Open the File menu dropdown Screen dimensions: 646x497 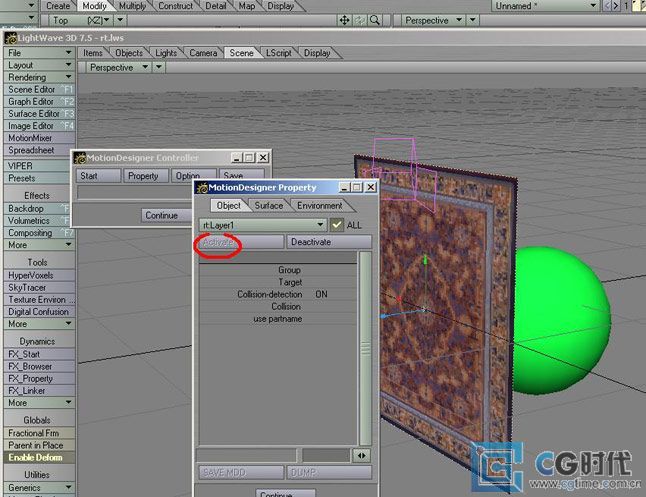38,53
